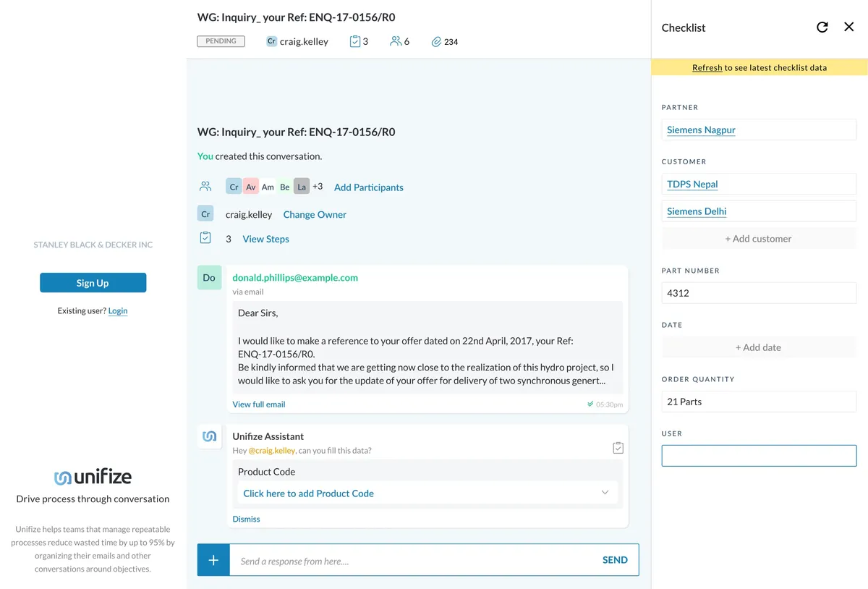
Task: Close the Checklist panel
Action: (849, 27)
